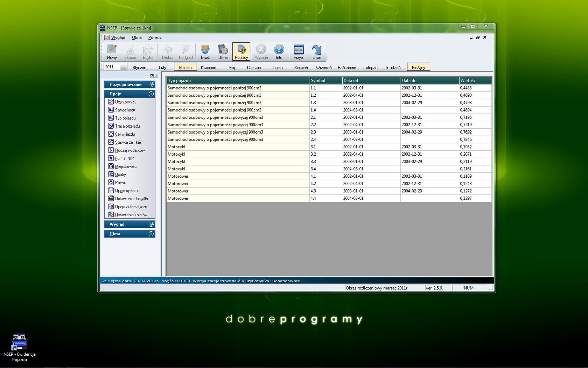Click the Bieżący current period button
The height and width of the screenshot is (368, 588).
tap(419, 67)
